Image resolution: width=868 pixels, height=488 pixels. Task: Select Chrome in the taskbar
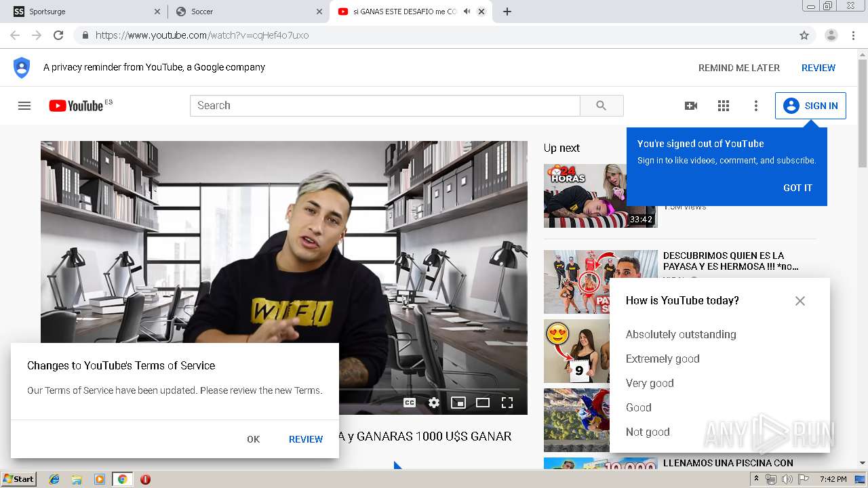pyautogui.click(x=122, y=479)
